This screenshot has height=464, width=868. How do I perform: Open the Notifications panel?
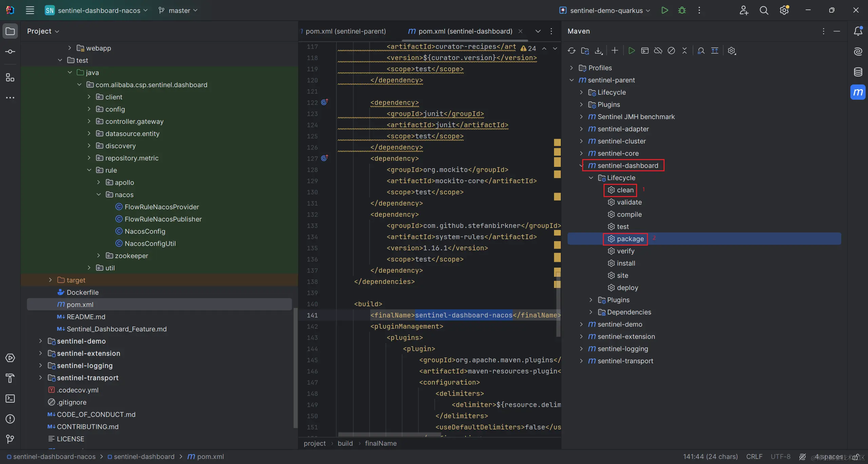coord(858,31)
